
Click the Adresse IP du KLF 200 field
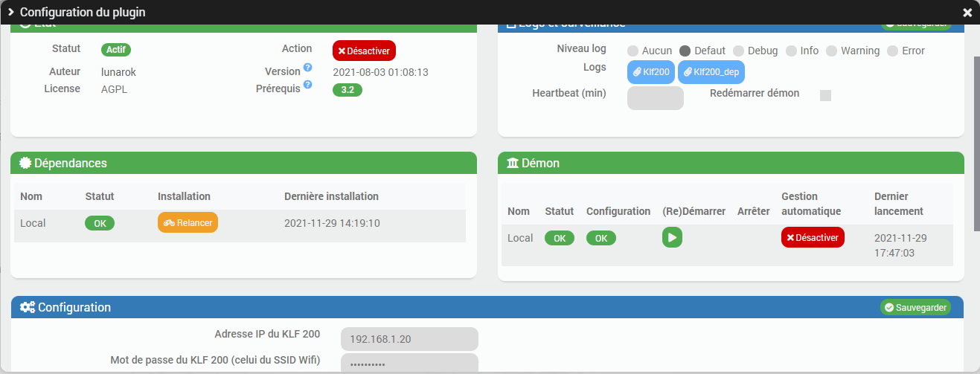(x=409, y=339)
